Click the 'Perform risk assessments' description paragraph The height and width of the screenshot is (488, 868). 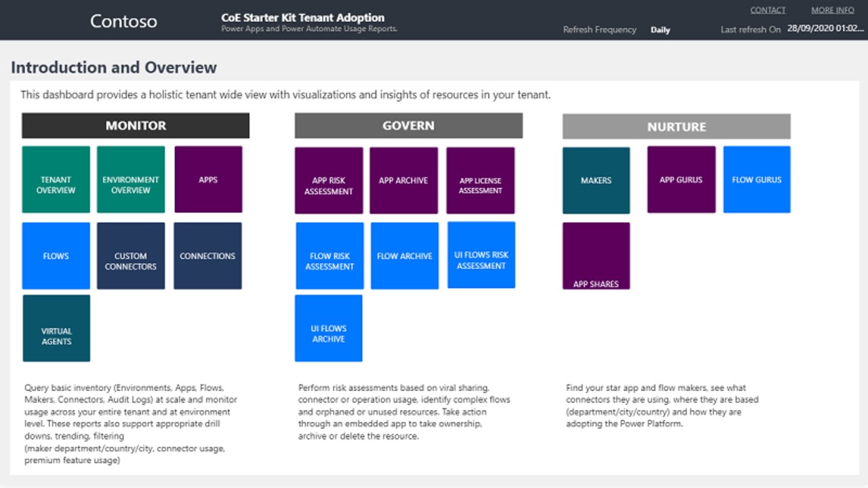tap(404, 412)
